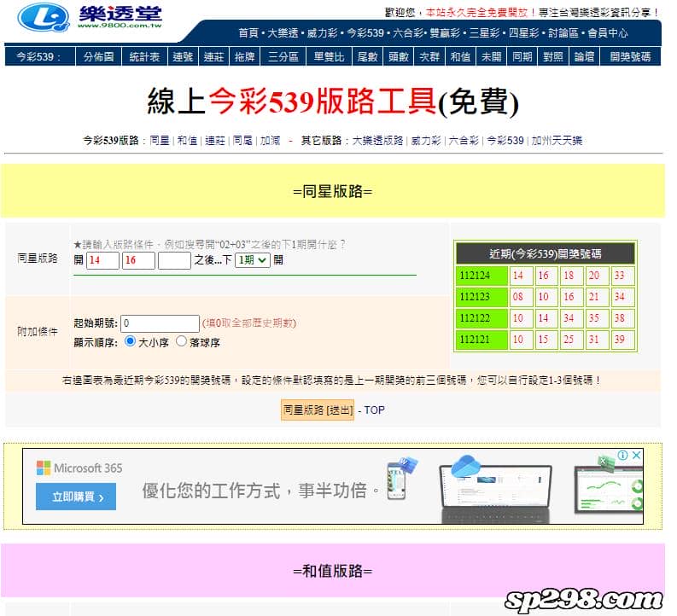Image resolution: width=677 pixels, height=616 pixels.
Task: Click 立即購買 button in ad
Action: [x=76, y=497]
